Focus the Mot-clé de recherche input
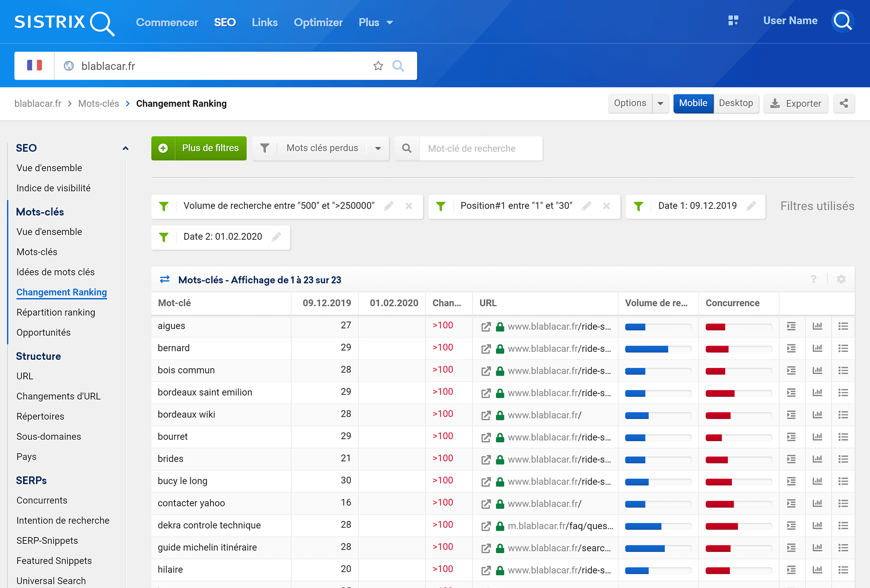The image size is (870, 588). pyautogui.click(x=480, y=148)
